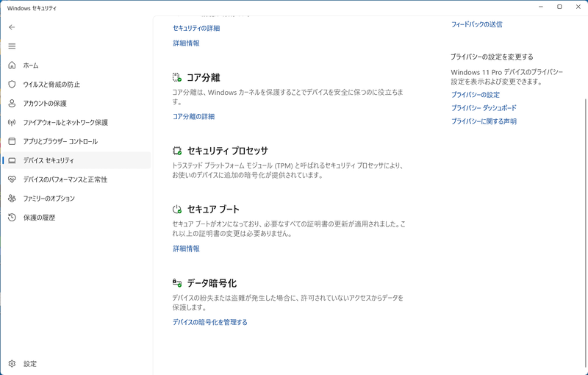Image resolution: width=588 pixels, height=375 pixels.
Task: Open ウイルスと脅威の防止 section
Action: tap(76, 85)
